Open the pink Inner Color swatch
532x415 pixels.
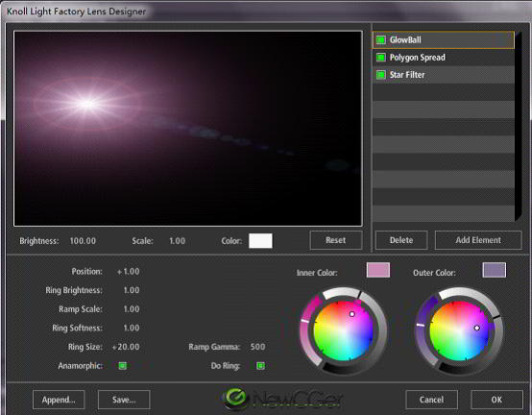click(x=378, y=270)
